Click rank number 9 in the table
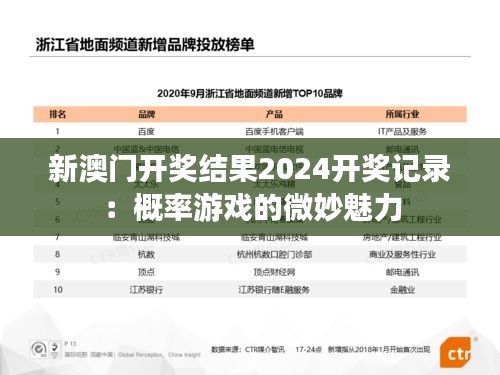Screen dimensions: 500x375 tap(57, 272)
